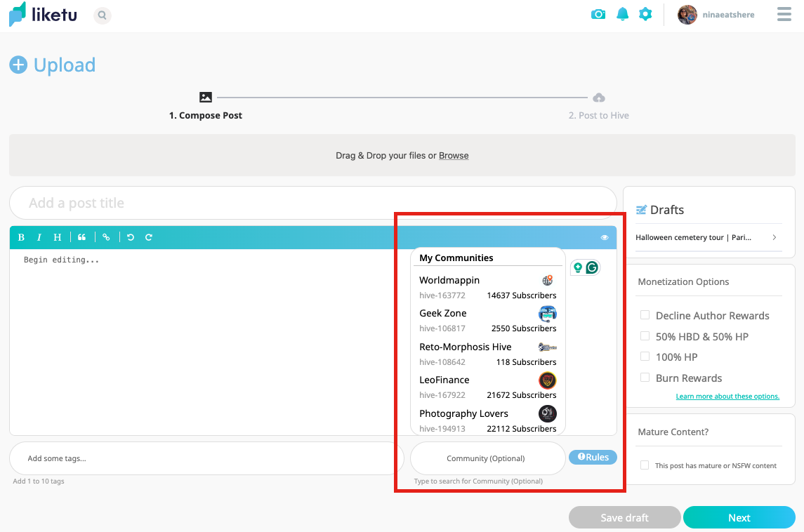Focus the Add some tags field
The image size is (804, 532).
[206, 458]
